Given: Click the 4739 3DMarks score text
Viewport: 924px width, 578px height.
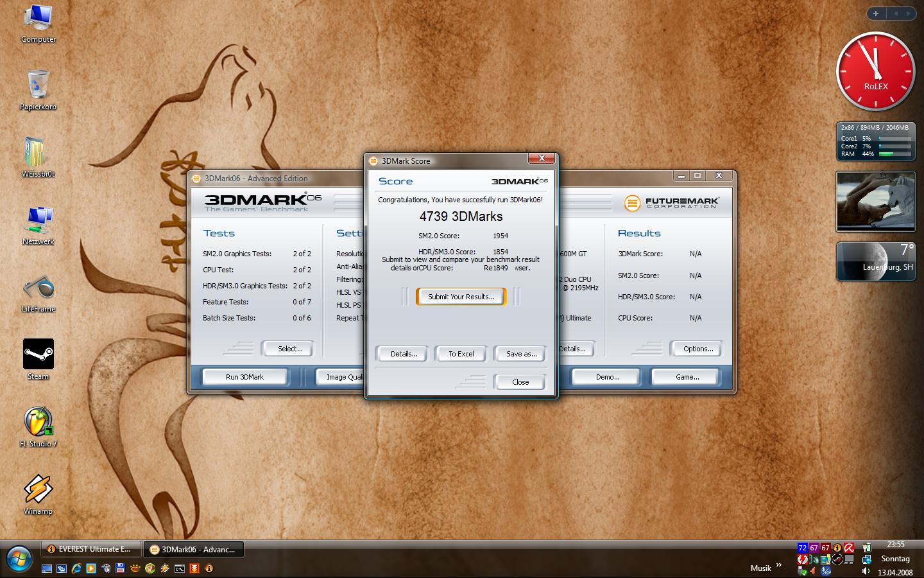Looking at the screenshot, I should click(461, 216).
